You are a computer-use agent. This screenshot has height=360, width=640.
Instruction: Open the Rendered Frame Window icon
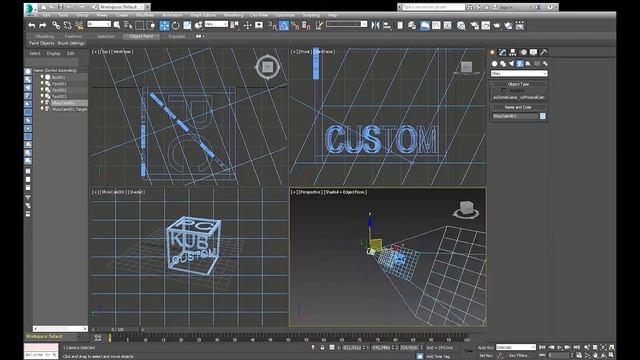[x=486, y=26]
